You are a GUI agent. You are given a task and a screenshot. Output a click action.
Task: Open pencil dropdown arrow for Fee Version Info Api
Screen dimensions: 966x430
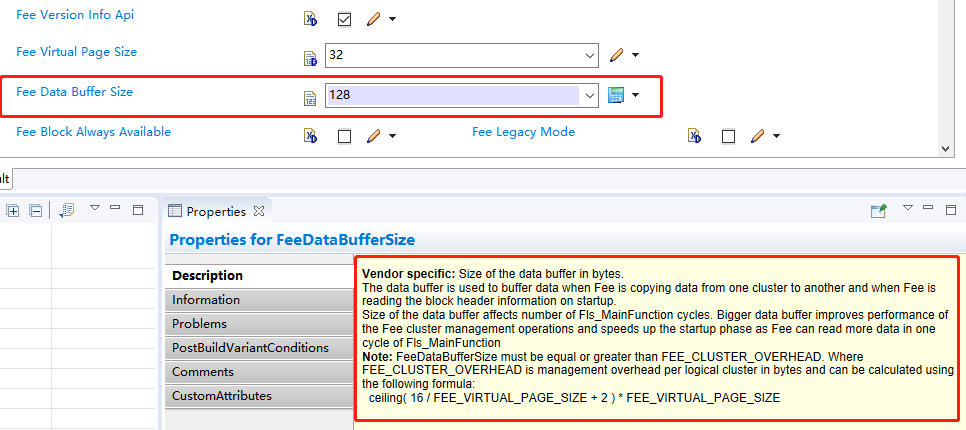[392, 20]
